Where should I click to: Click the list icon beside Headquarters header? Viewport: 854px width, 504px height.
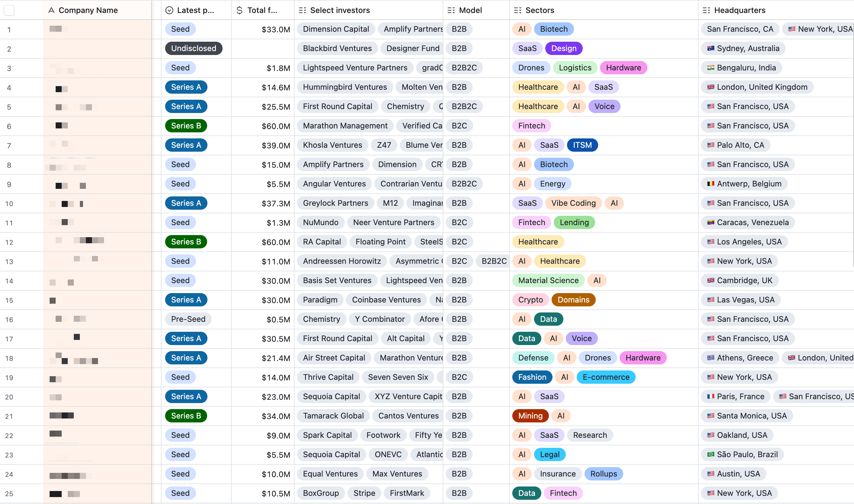click(706, 10)
